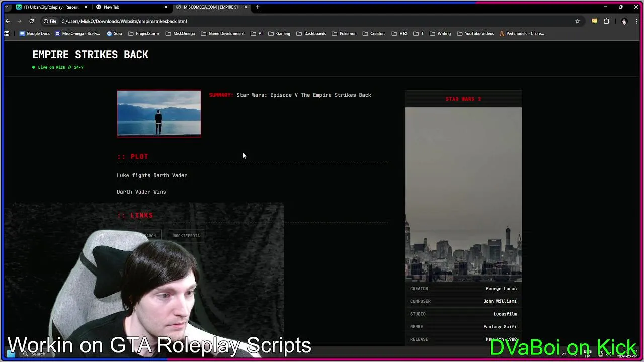Click the EMPIRE STRIKES BACK page title

(91, 55)
